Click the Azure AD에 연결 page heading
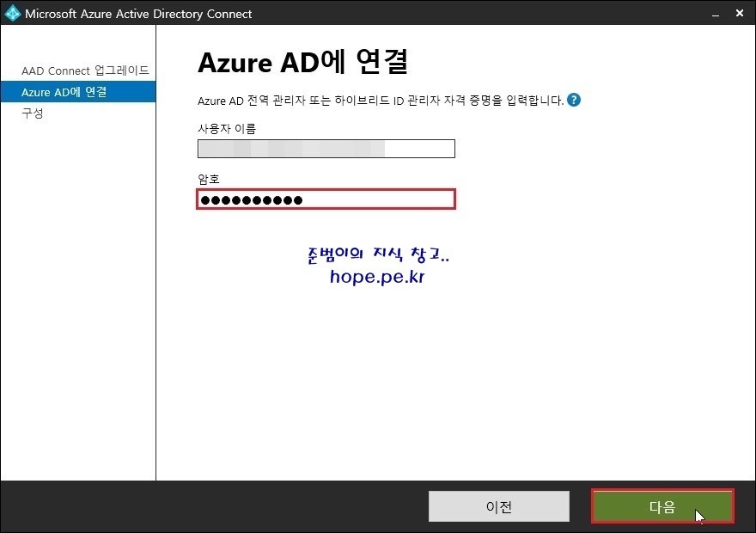Image resolution: width=756 pixels, height=533 pixels. click(302, 62)
